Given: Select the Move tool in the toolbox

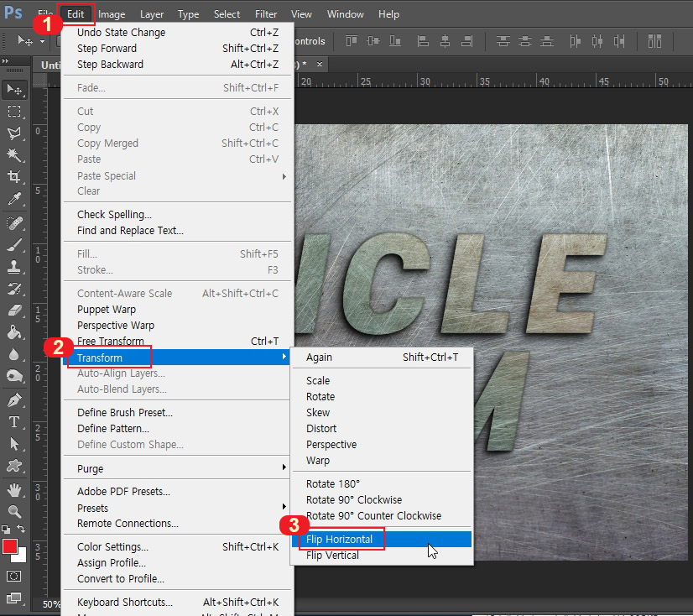Looking at the screenshot, I should click(x=14, y=90).
